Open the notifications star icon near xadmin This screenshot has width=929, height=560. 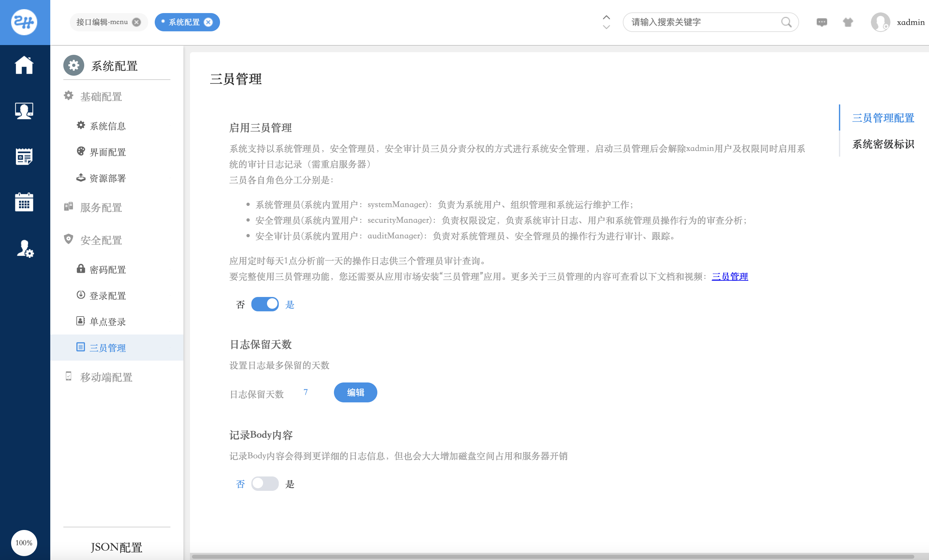tap(848, 22)
